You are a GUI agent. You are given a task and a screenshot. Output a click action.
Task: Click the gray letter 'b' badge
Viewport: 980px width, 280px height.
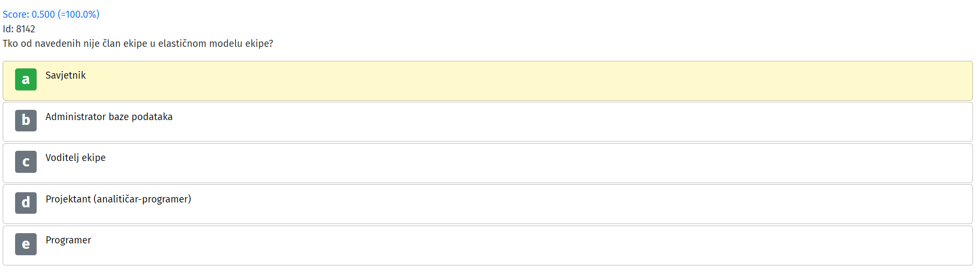[26, 121]
